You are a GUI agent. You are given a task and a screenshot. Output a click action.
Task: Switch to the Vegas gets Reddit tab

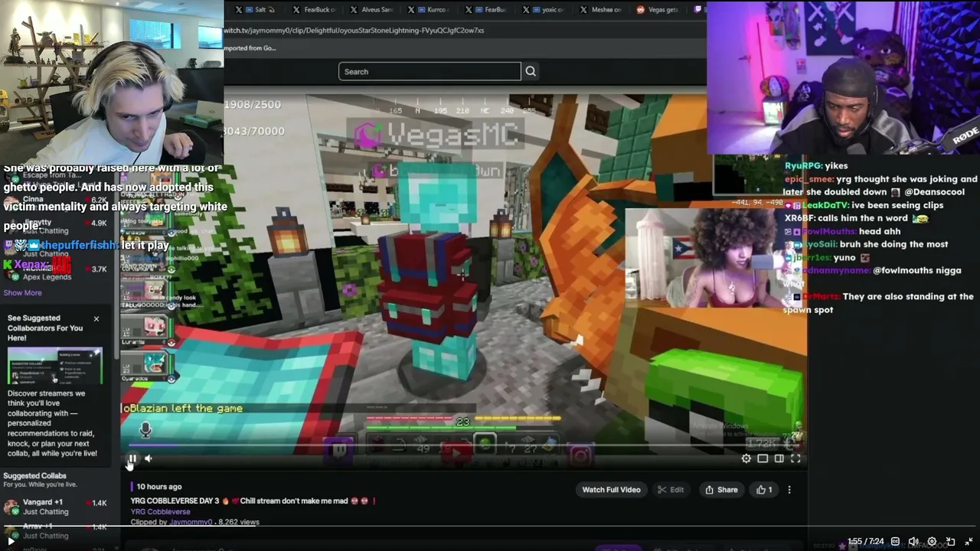(659, 10)
